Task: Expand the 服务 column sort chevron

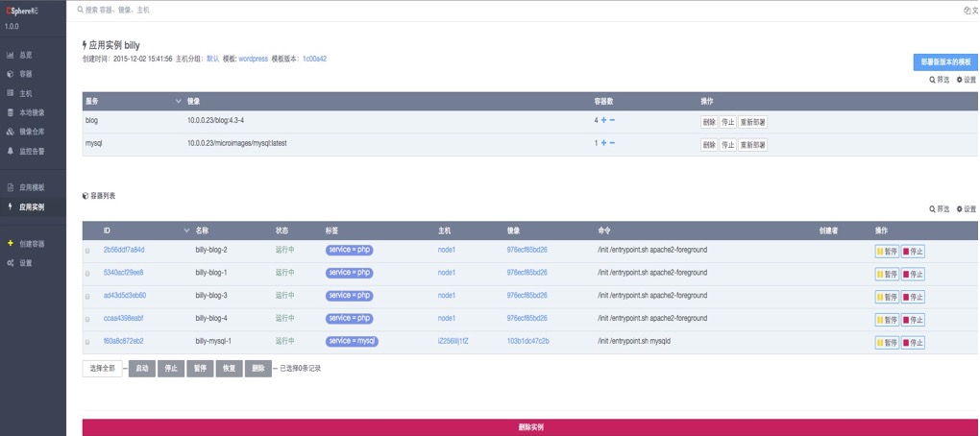Action: [179, 101]
